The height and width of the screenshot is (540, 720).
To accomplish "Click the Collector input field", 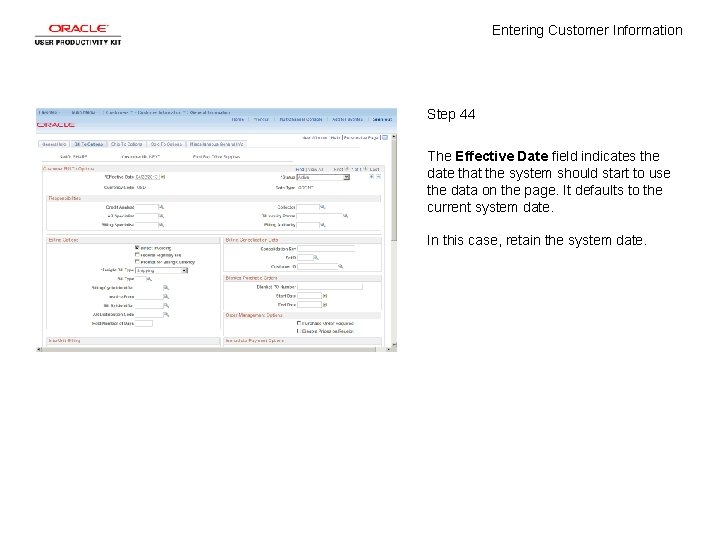I will (308, 207).
